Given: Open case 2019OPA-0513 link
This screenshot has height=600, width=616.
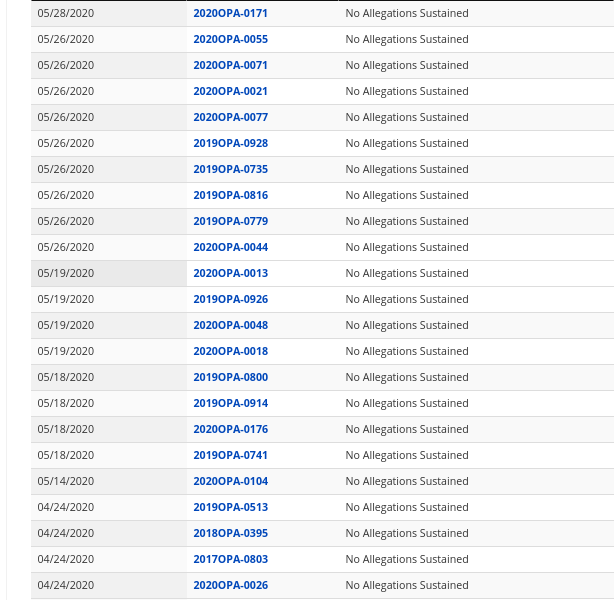Looking at the screenshot, I should [231, 507].
